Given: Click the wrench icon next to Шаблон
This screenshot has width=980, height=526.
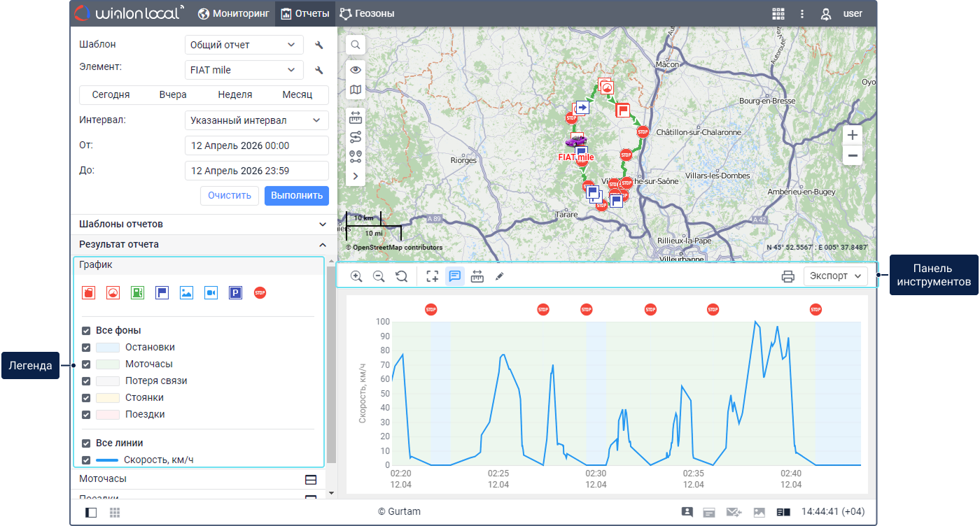Looking at the screenshot, I should click(x=319, y=45).
